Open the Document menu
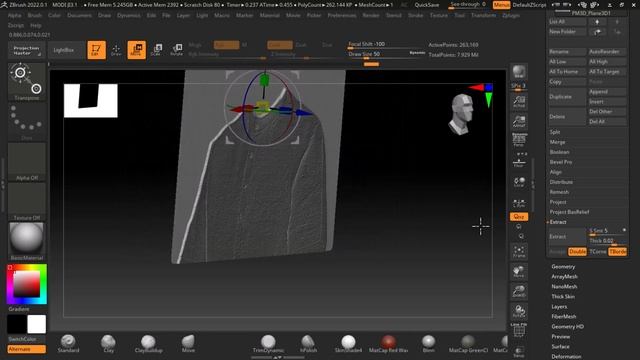The width and height of the screenshot is (640, 360). 79,15
